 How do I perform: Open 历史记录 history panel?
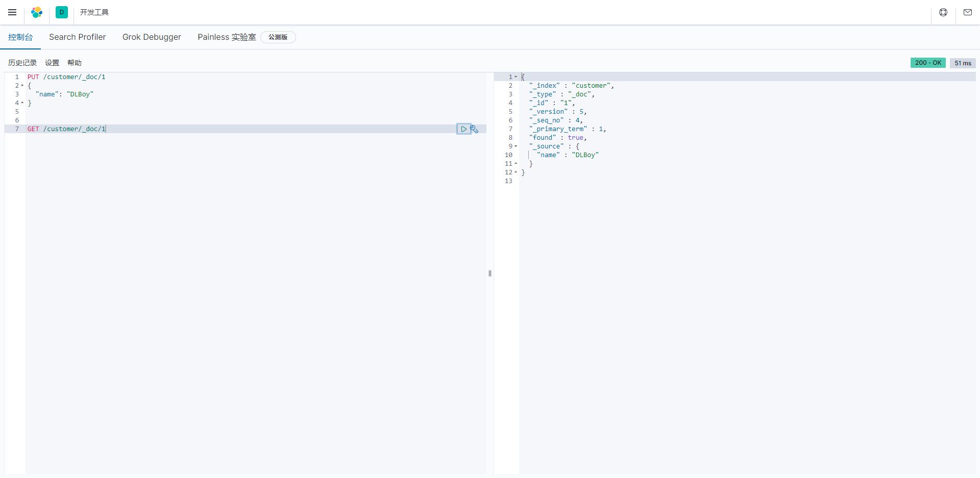[22, 63]
